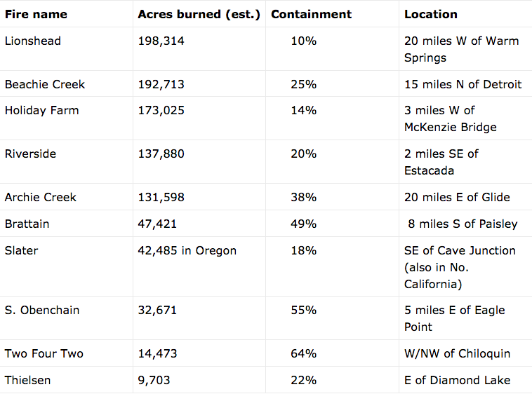Click the E of Diamond Lake location
Screen dimensions: 532x394
[457, 380]
